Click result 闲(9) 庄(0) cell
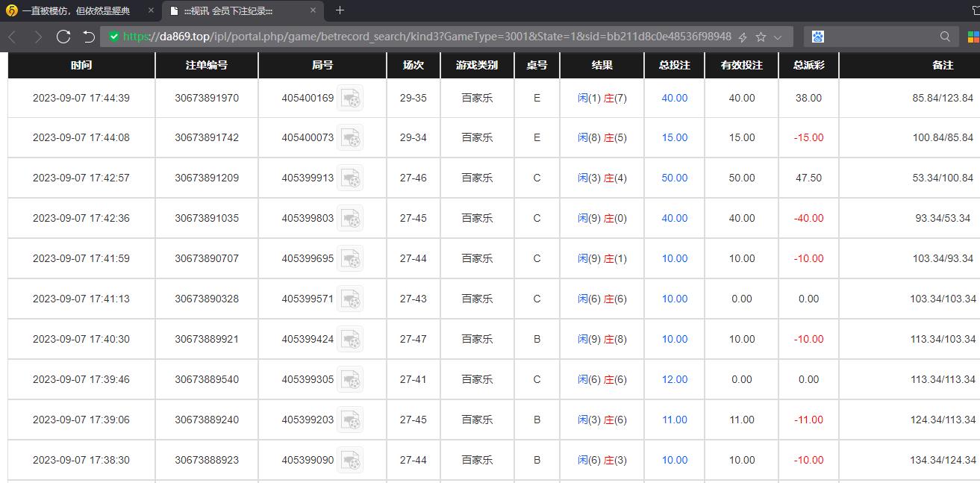 pyautogui.click(x=602, y=219)
